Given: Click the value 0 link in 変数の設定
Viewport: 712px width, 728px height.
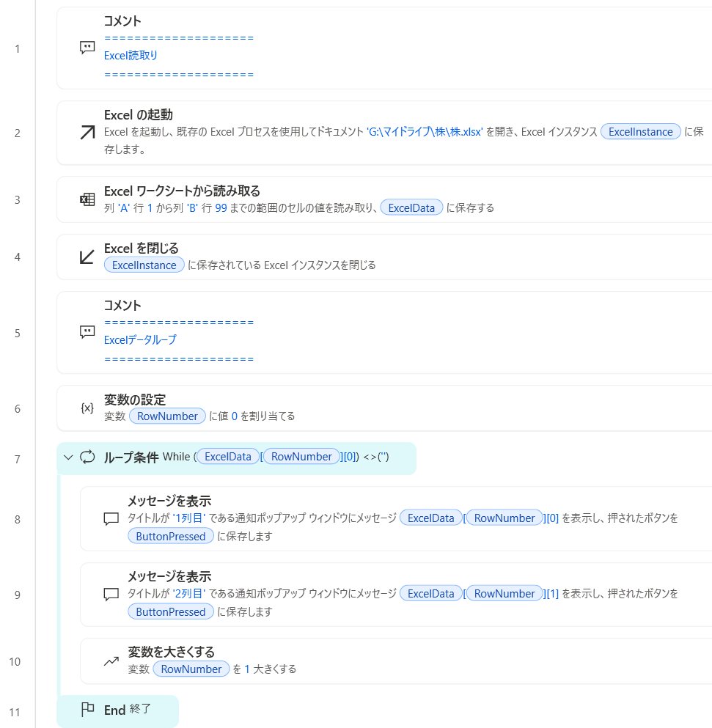Looking at the screenshot, I should click(x=235, y=416).
